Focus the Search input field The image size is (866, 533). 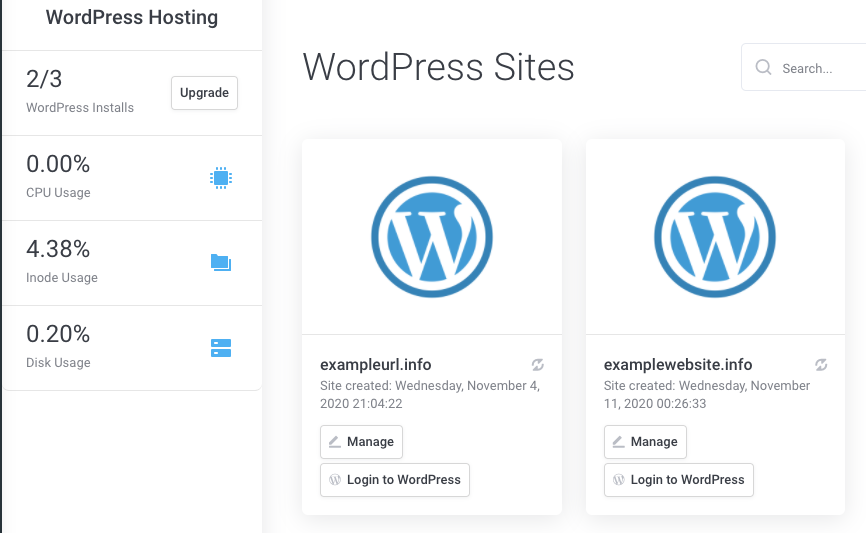tap(815, 68)
